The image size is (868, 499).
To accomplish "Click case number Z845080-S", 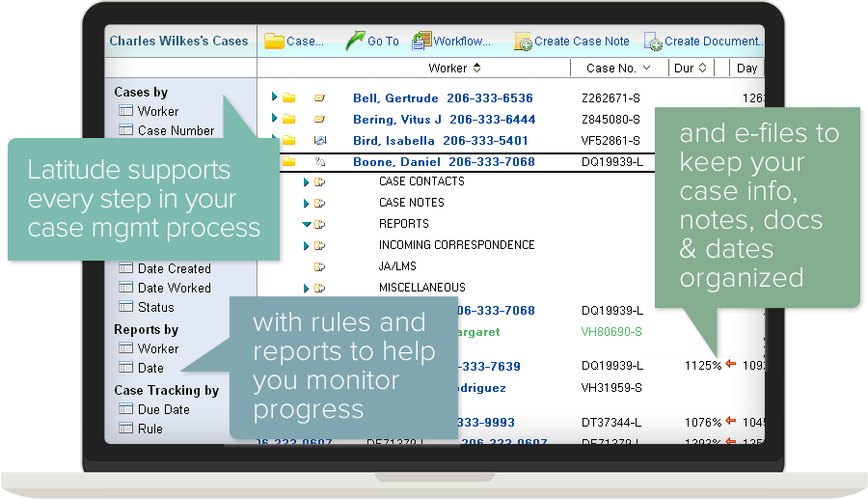I will coord(610,119).
